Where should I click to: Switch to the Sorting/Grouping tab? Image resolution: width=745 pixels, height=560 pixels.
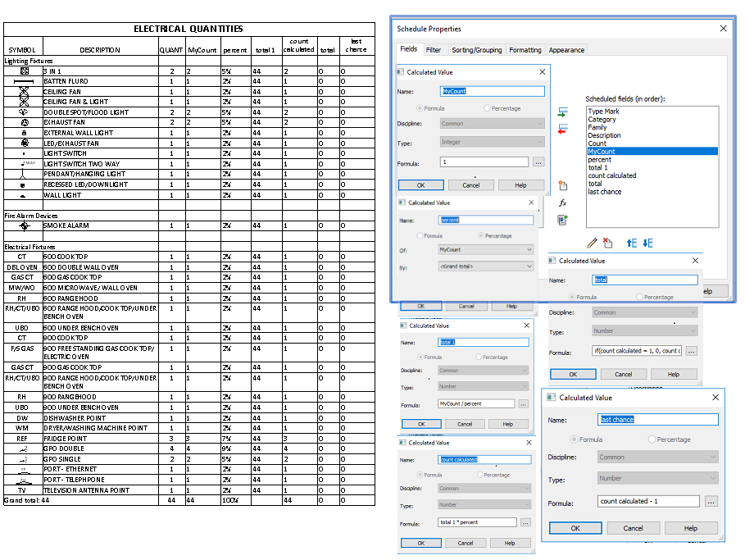point(476,50)
